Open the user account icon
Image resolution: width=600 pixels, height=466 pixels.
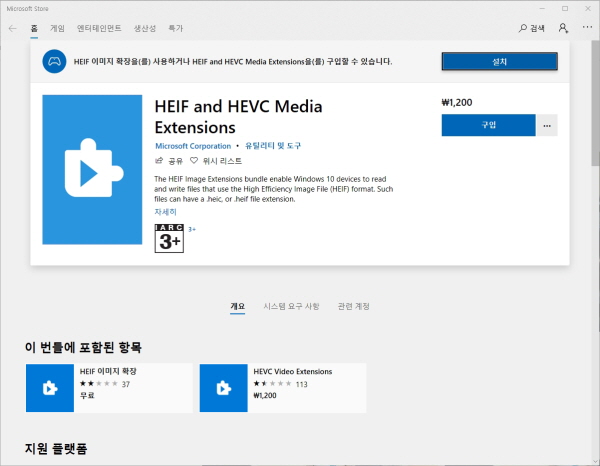point(563,28)
